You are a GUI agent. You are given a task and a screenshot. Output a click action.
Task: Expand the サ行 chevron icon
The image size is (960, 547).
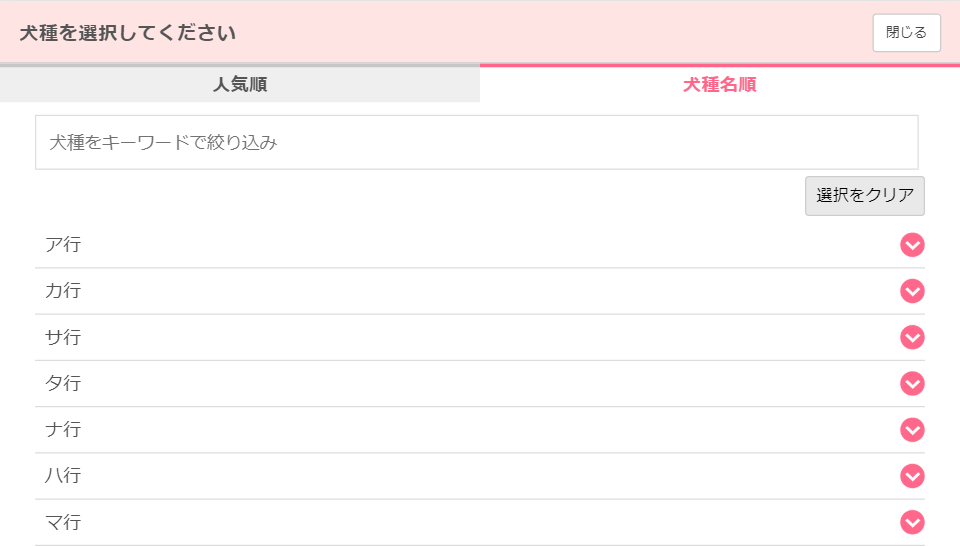[912, 338]
